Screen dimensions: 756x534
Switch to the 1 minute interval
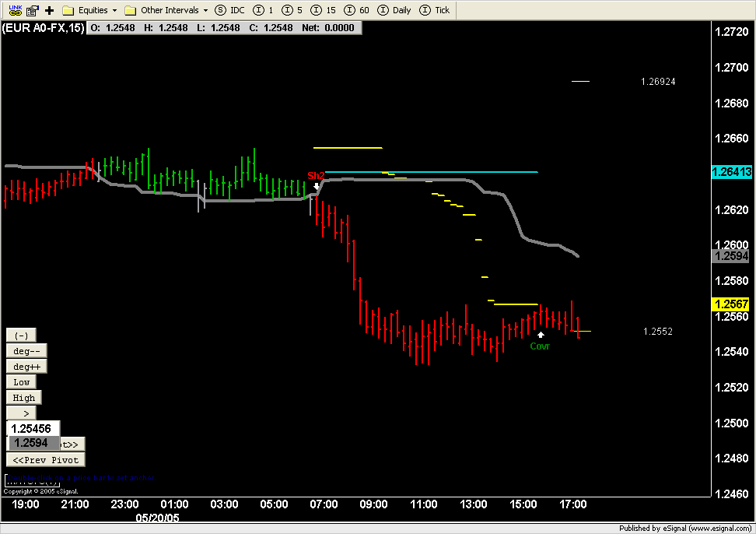(x=264, y=10)
